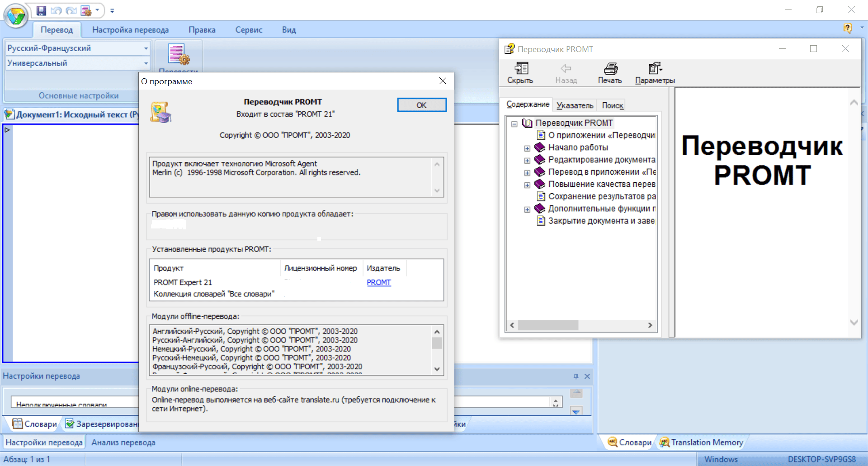Select the Французский-Русский offline module line
This screenshot has width=868, height=466.
click(257, 366)
